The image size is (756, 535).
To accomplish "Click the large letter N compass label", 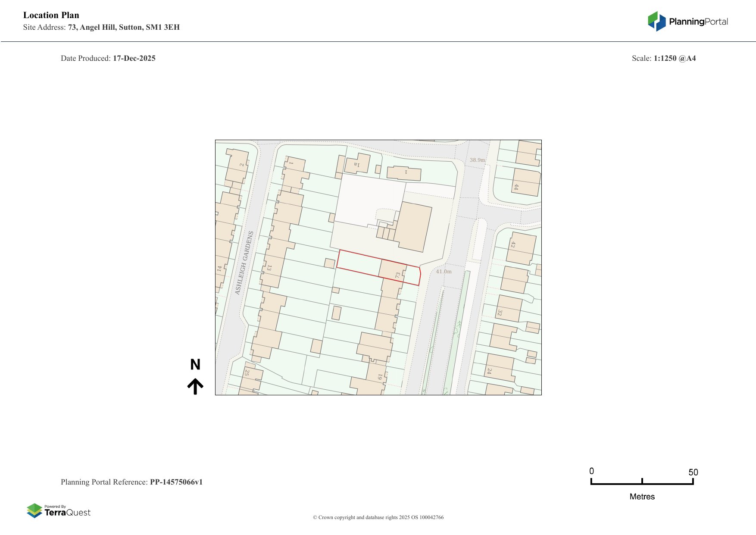I will (195, 365).
